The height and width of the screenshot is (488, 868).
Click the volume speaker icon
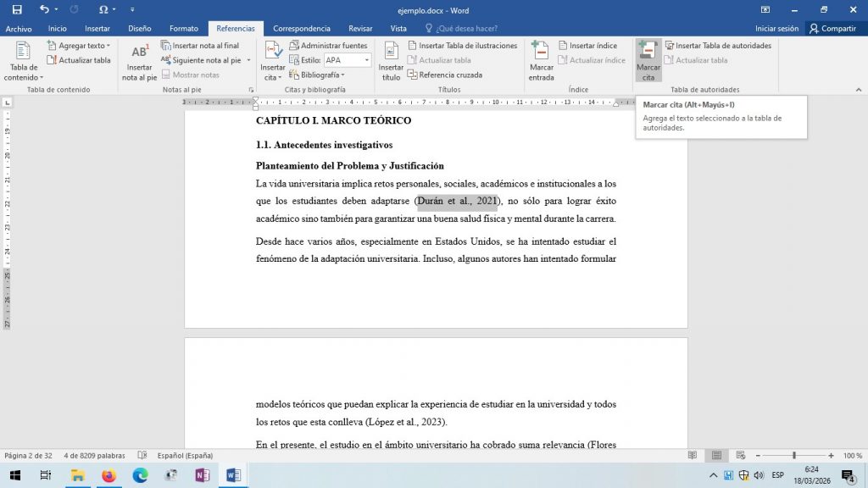[x=759, y=475]
